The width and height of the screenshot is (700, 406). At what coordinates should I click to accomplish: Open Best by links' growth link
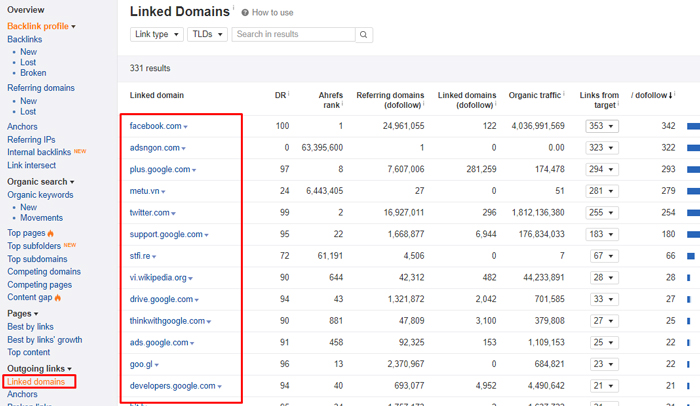45,340
